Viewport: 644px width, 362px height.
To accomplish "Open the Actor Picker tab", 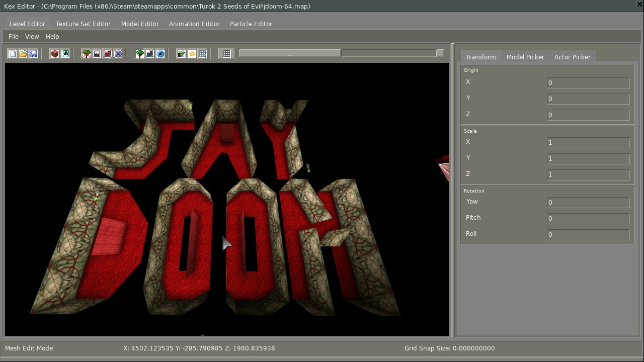I will pyautogui.click(x=572, y=57).
